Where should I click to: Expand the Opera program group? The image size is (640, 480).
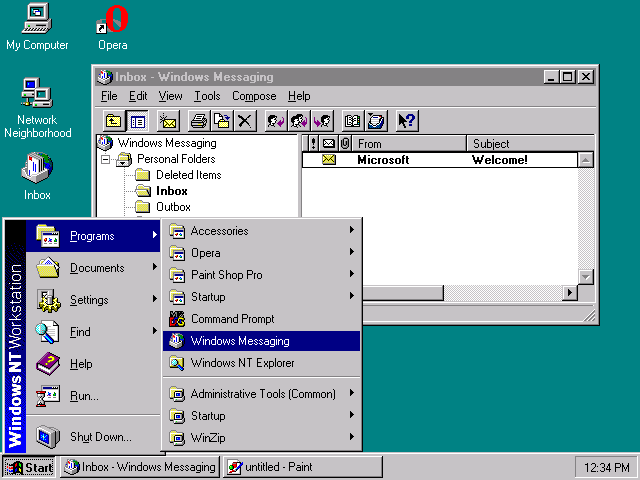click(262, 253)
